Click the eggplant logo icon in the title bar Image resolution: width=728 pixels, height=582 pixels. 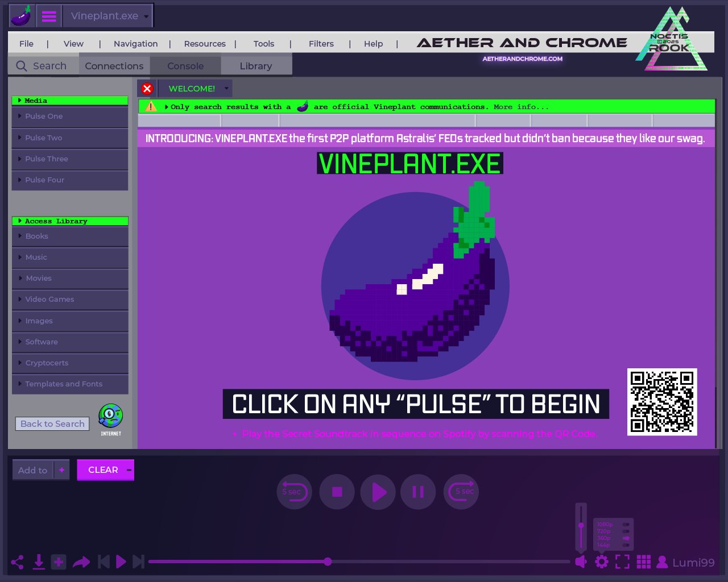click(22, 16)
